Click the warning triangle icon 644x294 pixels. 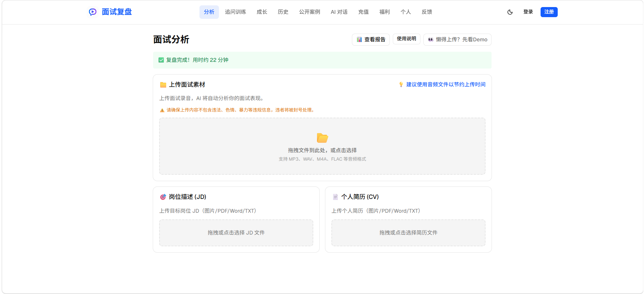(x=162, y=110)
